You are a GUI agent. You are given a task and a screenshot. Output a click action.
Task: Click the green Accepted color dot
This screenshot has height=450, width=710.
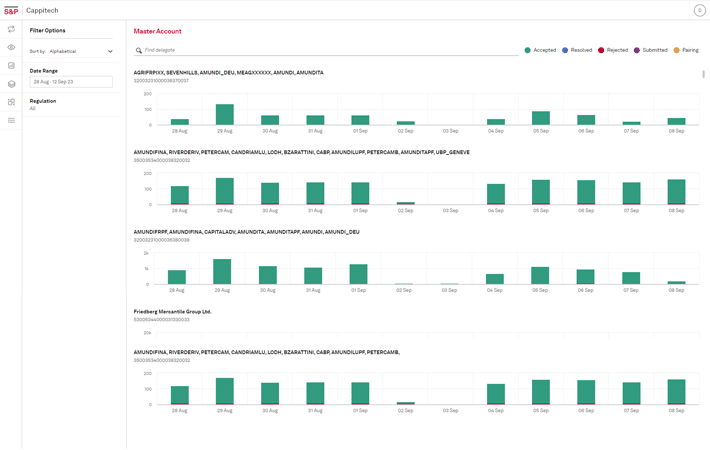click(x=528, y=50)
